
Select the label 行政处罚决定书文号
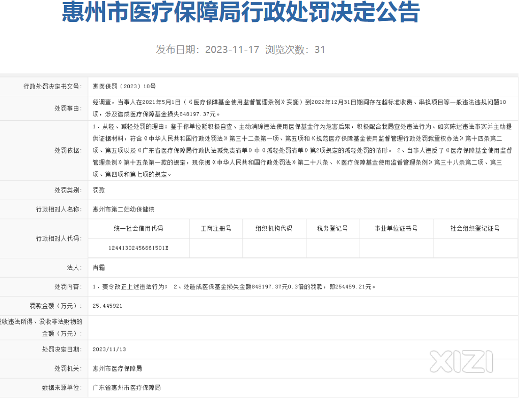click(52, 87)
